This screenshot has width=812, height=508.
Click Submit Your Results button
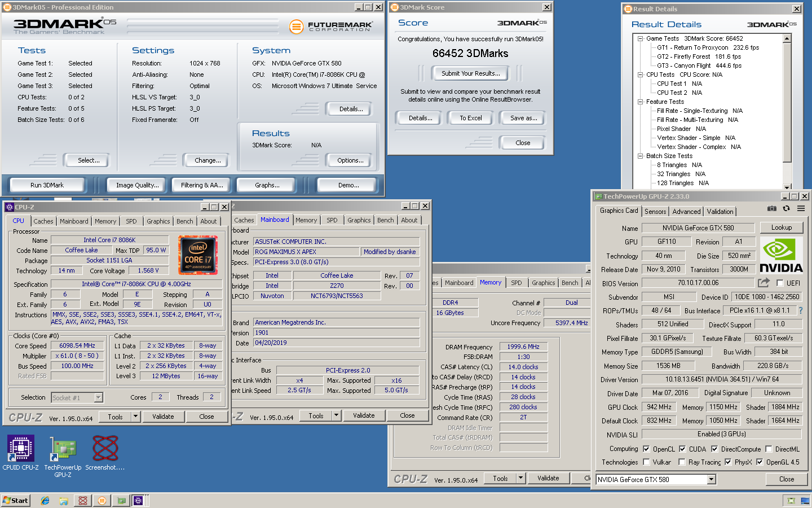point(470,73)
